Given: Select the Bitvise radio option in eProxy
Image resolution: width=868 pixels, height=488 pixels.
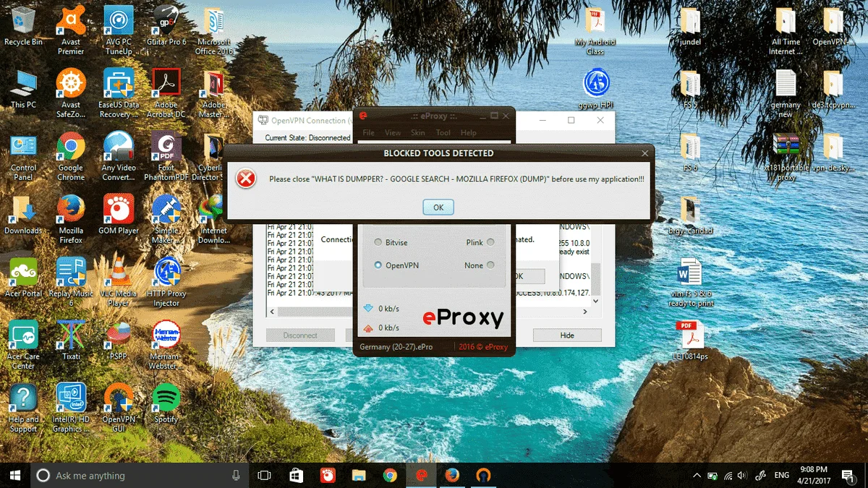Looking at the screenshot, I should click(x=378, y=243).
